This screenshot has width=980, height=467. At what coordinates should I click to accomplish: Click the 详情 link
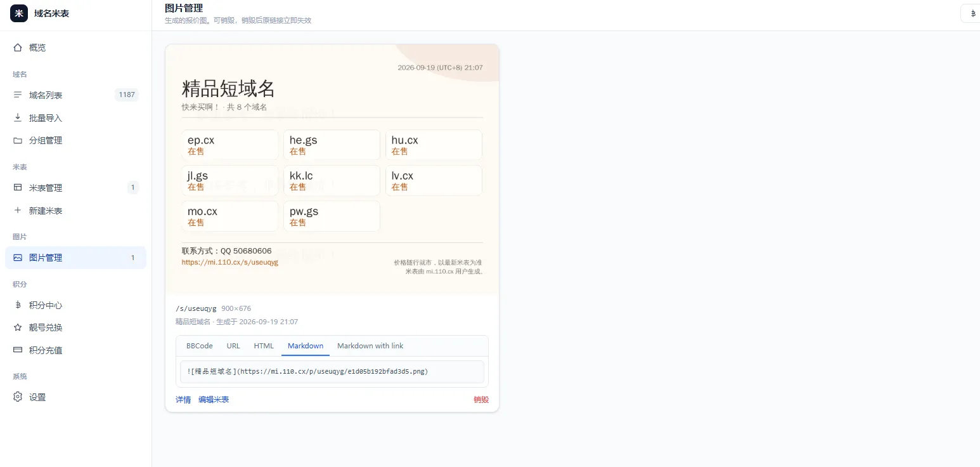[183, 400]
